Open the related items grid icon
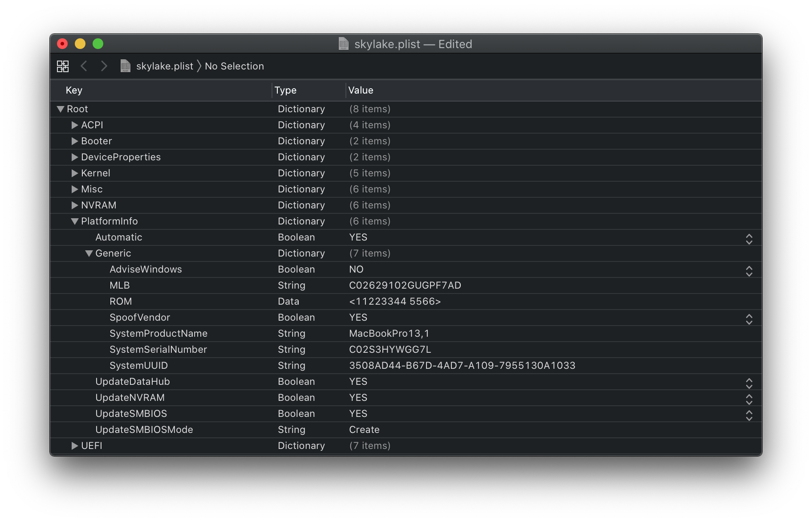The width and height of the screenshot is (812, 522). point(63,66)
